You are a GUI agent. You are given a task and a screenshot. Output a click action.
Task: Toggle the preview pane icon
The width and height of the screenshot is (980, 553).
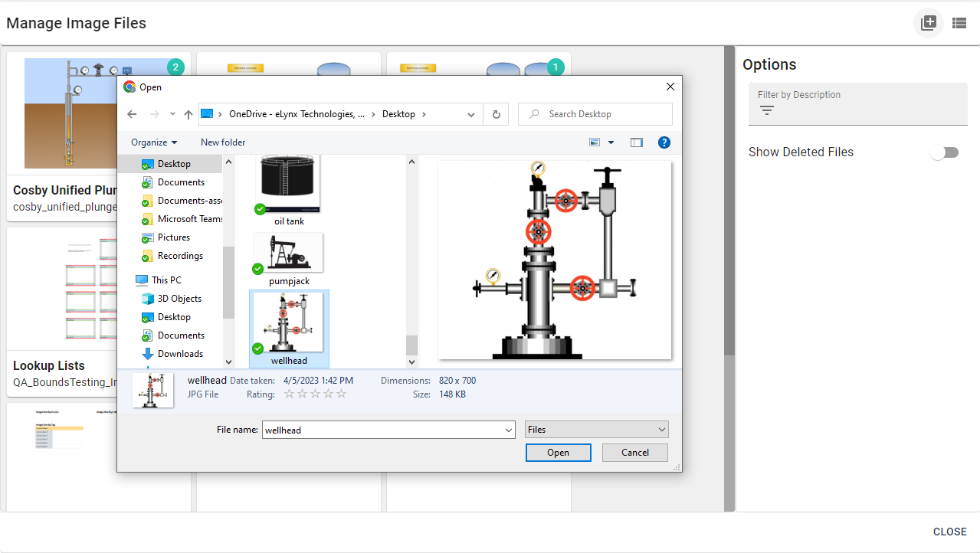pos(636,142)
